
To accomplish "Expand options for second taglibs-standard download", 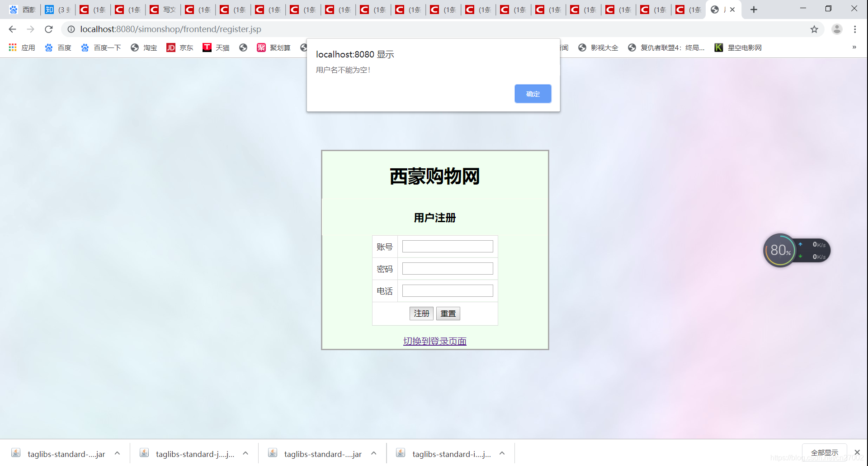I will pyautogui.click(x=245, y=453).
